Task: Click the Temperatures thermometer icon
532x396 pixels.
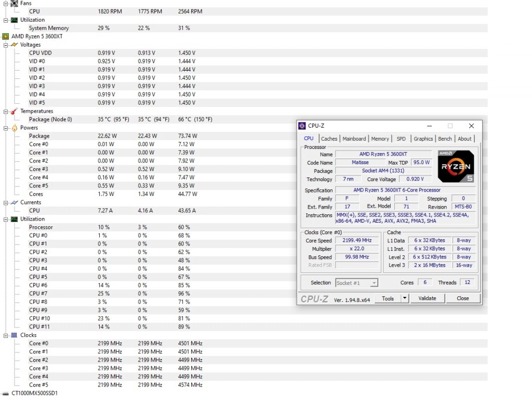Action: click(x=14, y=111)
